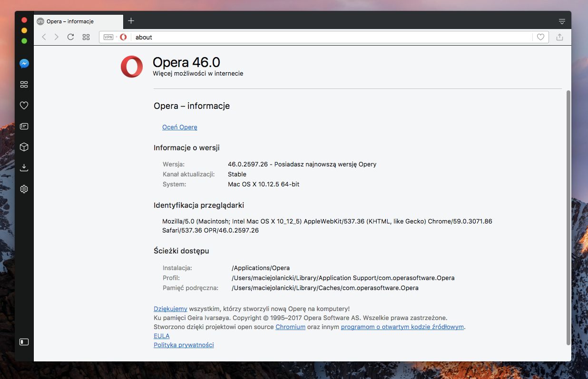Go forward to next page
Screen dimensions: 588x379
[56, 37]
